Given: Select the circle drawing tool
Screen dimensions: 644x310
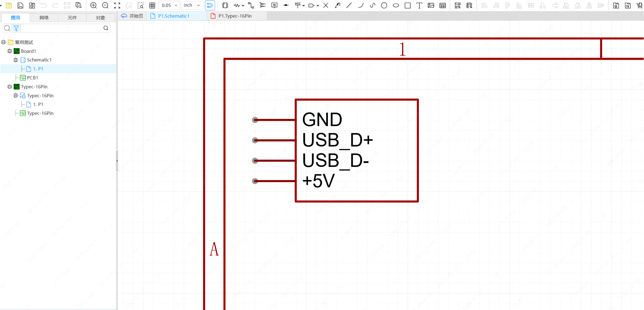Looking at the screenshot, I should (x=384, y=5).
